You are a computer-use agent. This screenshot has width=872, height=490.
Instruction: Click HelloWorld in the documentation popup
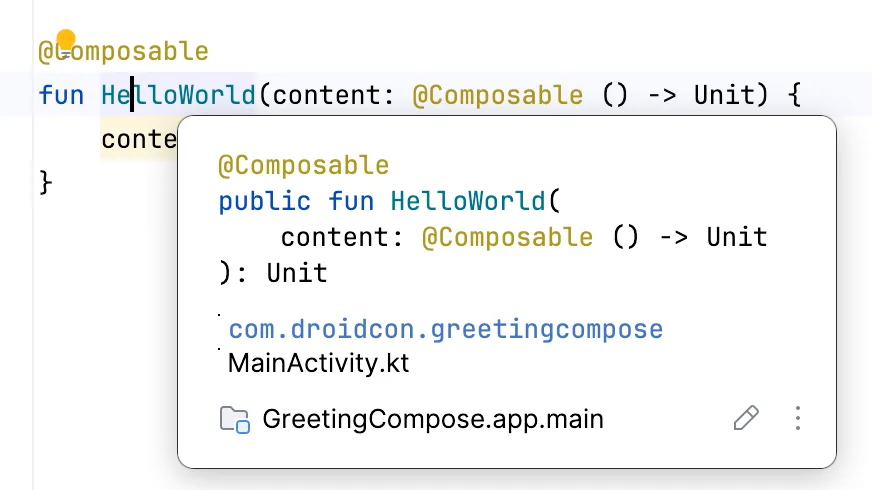click(x=468, y=201)
